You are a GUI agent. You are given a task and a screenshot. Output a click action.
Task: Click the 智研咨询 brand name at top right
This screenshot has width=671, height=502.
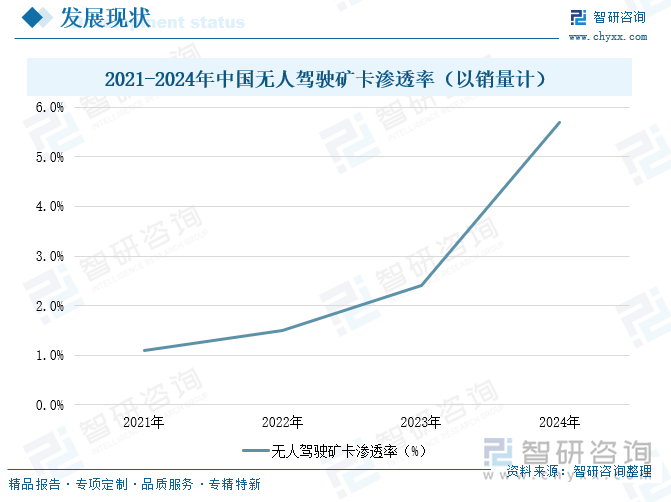619,18
